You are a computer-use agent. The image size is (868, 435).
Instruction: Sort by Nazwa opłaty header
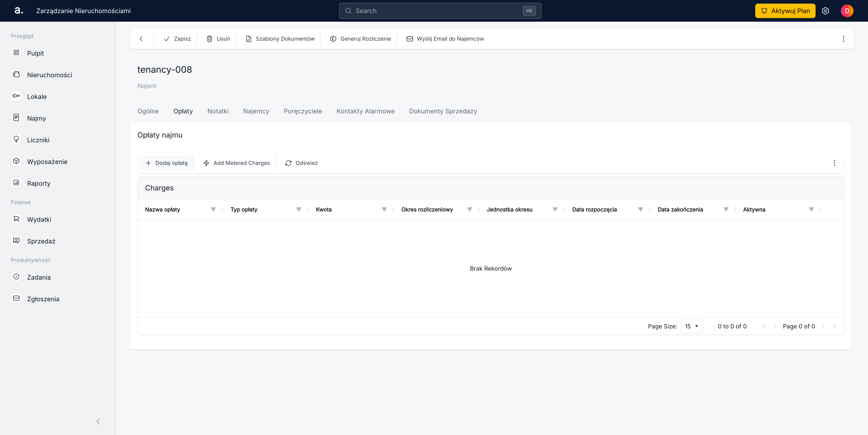(163, 209)
